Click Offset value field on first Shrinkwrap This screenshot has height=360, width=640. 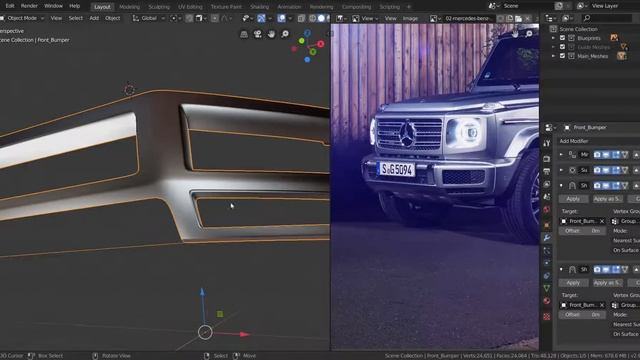(x=582, y=231)
